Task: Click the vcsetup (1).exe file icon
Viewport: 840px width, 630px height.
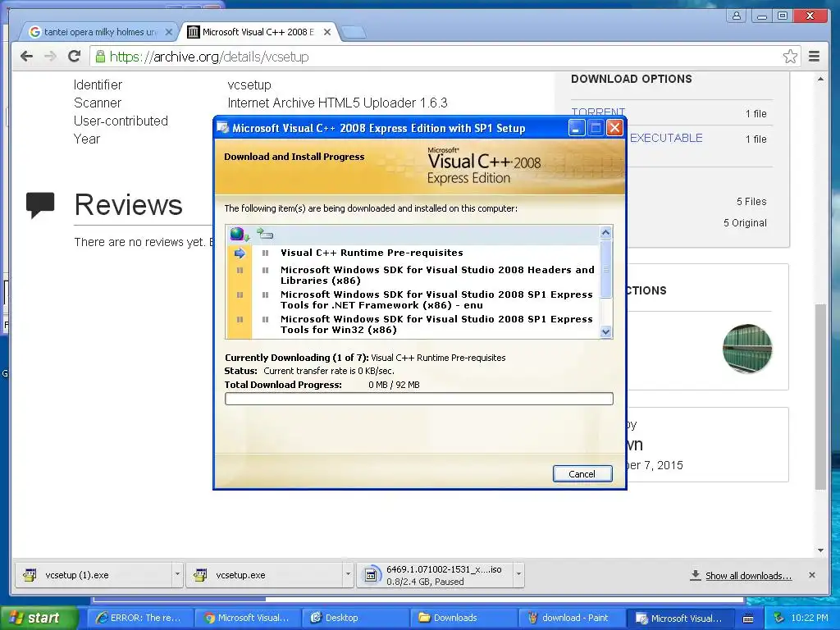Action: tap(30, 575)
